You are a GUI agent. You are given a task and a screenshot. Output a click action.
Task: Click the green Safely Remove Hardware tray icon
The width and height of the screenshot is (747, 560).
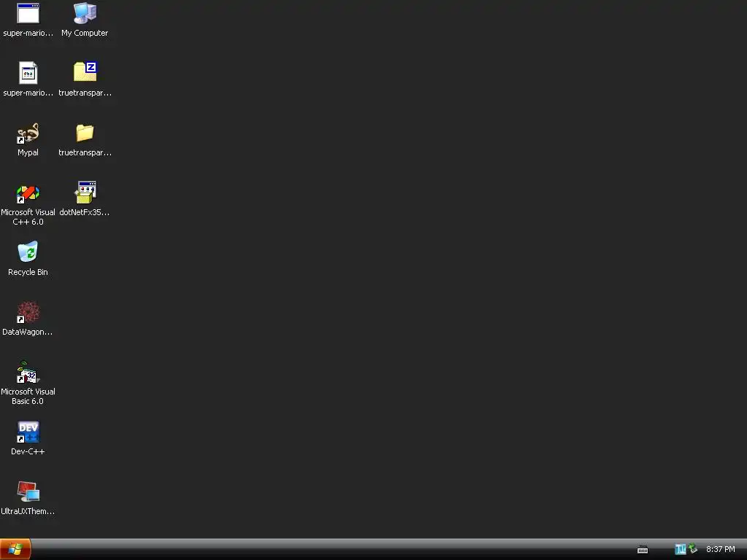[x=693, y=549]
